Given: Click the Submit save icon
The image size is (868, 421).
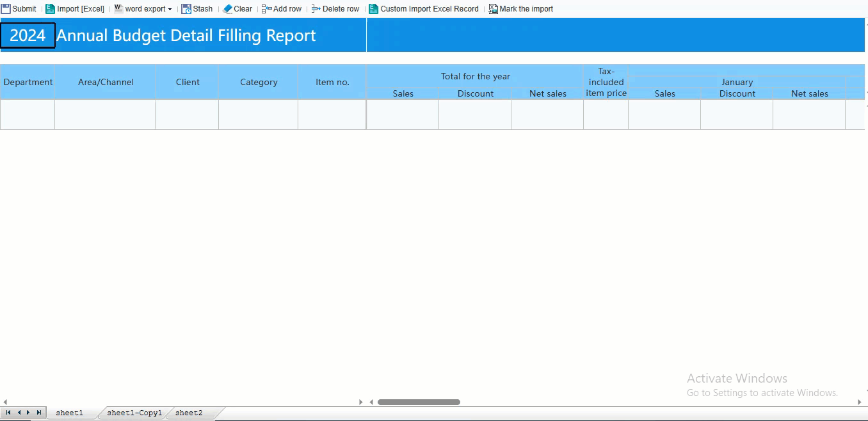Looking at the screenshot, I should [6, 9].
